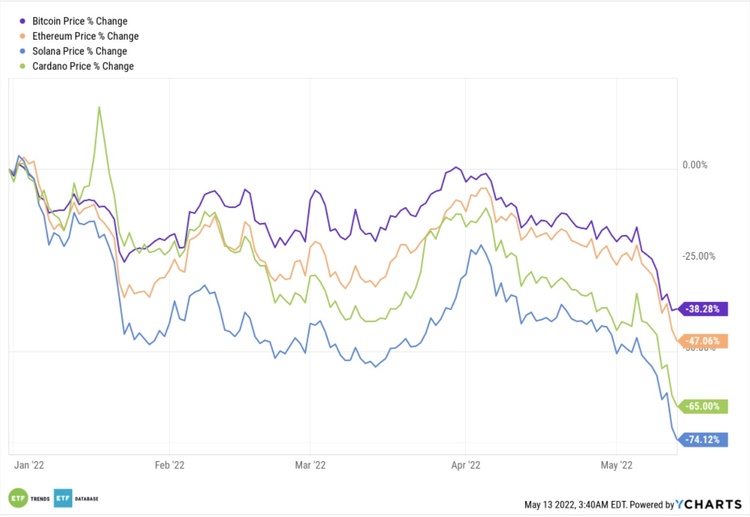Image resolution: width=750 pixels, height=517 pixels.
Task: Click the YCharts logo
Action: point(713,503)
